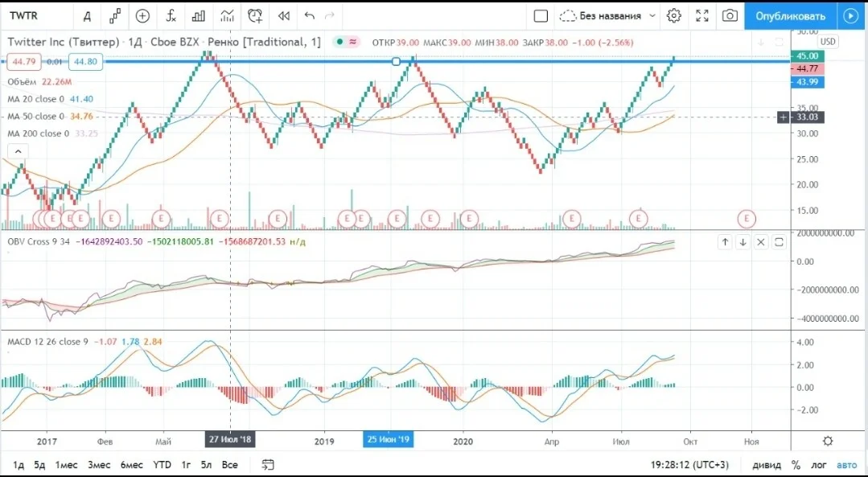Select the 1мес time range
868x477 pixels.
click(x=66, y=465)
